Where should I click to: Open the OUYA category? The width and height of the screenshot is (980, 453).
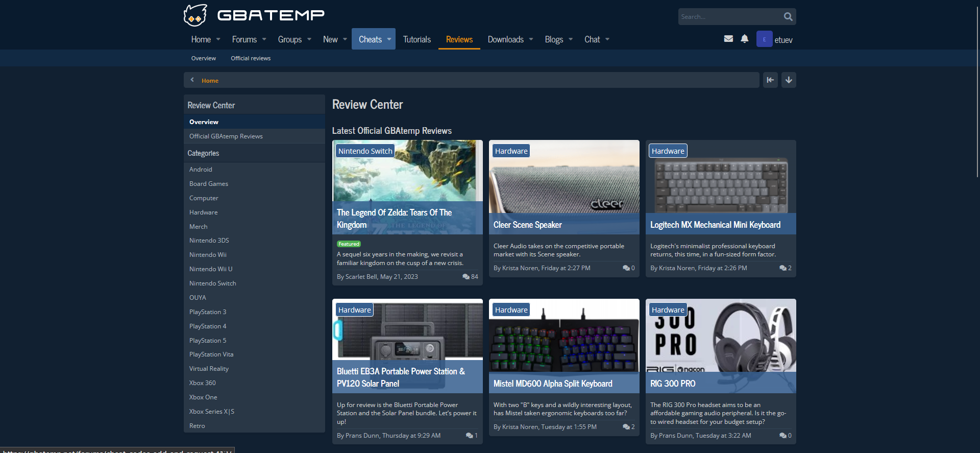pos(198,298)
